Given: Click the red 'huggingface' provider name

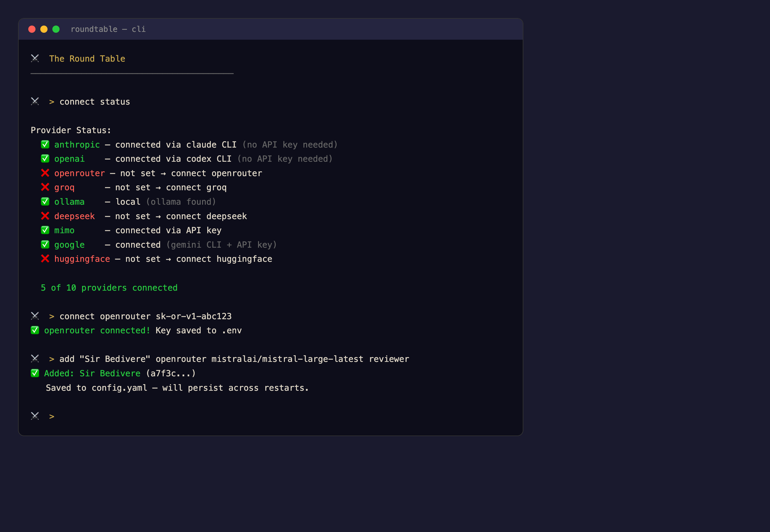Looking at the screenshot, I should tap(82, 259).
